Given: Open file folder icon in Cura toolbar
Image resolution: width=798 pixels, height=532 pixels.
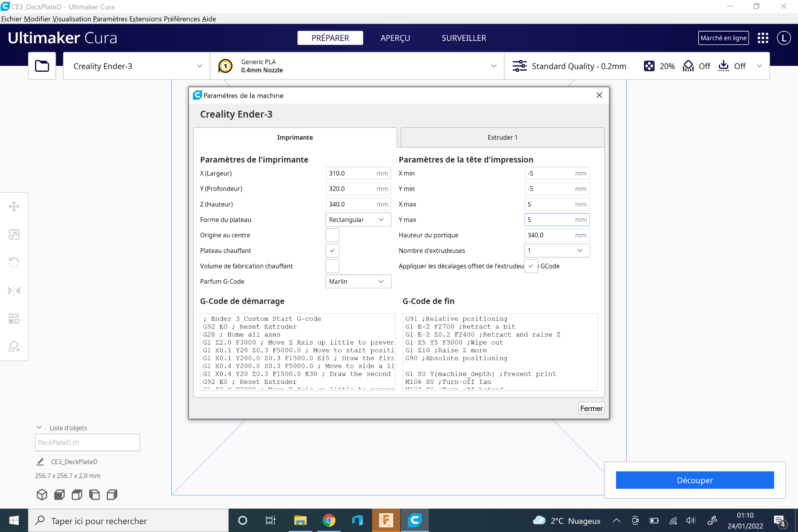Looking at the screenshot, I should point(42,66).
